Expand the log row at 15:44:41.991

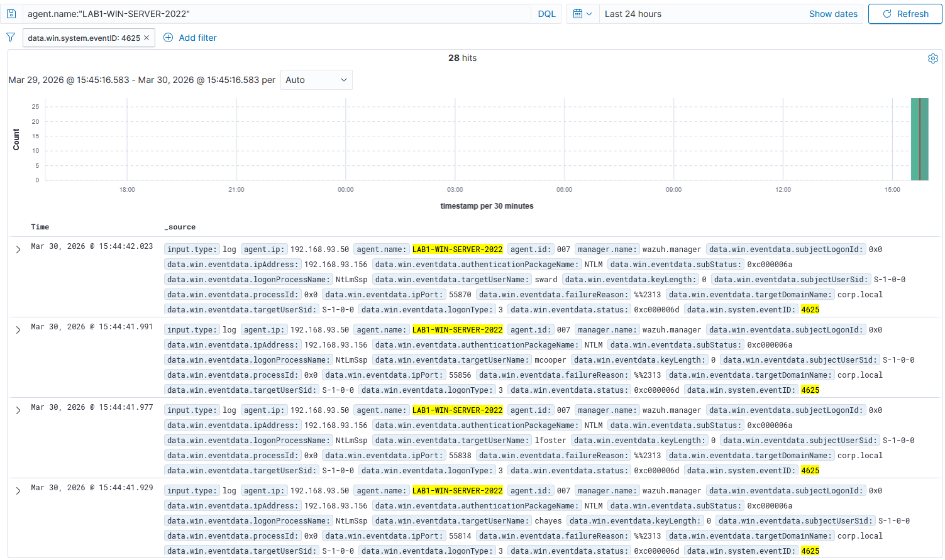18,330
